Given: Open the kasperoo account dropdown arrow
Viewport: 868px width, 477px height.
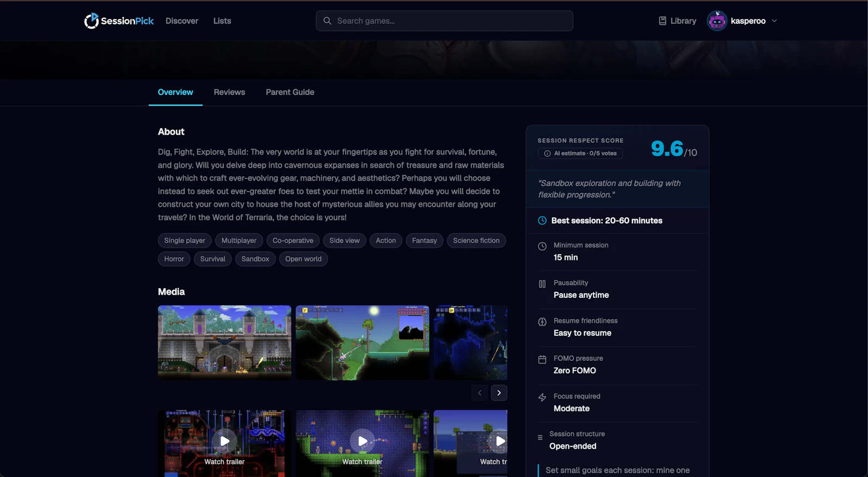Looking at the screenshot, I should click(x=774, y=21).
